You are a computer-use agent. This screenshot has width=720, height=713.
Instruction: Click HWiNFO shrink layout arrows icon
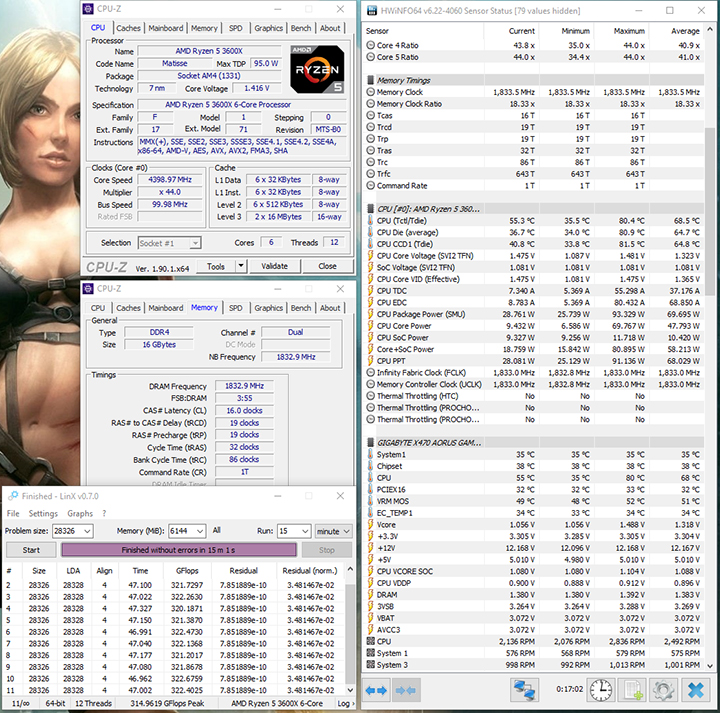(405, 690)
